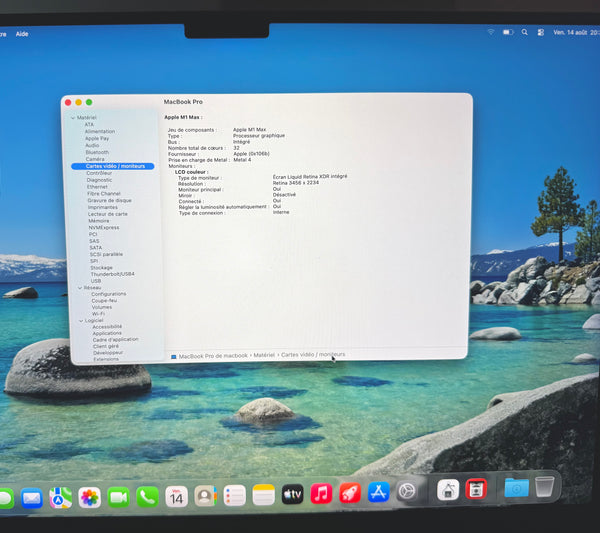Select Ethernet in the sidebar
This screenshot has height=533, width=600.
click(x=97, y=187)
